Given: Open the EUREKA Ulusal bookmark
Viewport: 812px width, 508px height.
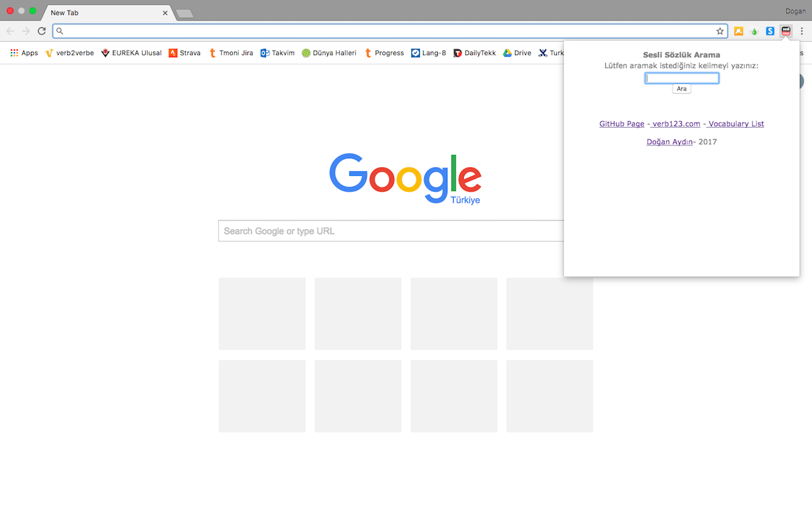Looking at the screenshot, I should tap(131, 53).
